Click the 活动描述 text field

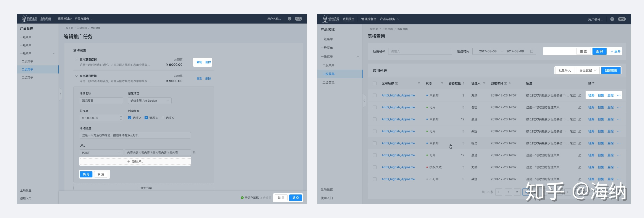coord(135,135)
